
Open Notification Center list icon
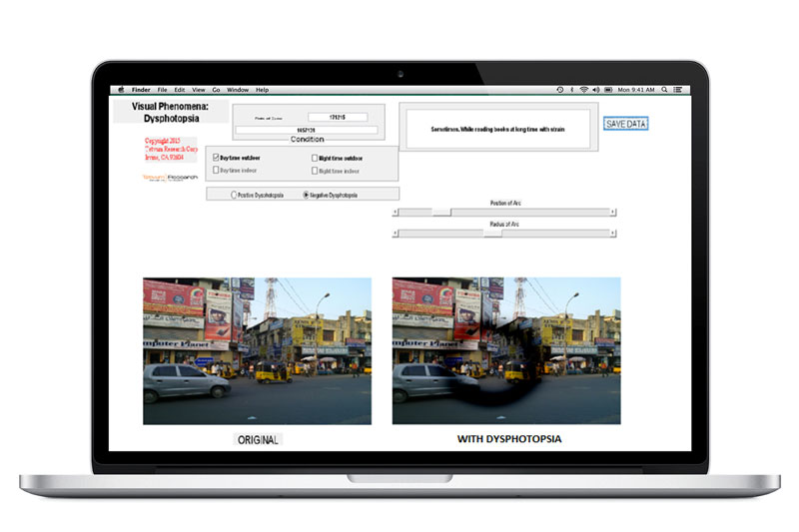pos(677,90)
